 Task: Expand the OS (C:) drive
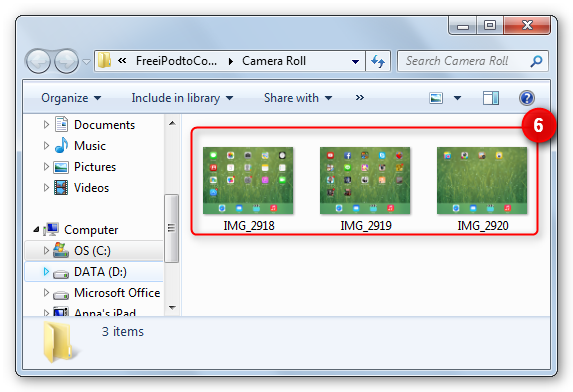coord(46,250)
